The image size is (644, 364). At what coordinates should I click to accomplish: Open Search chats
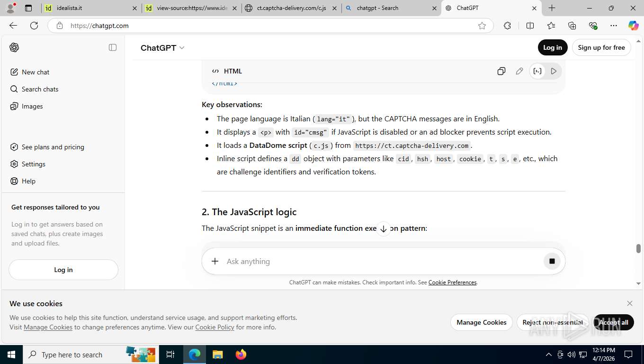tap(40, 89)
